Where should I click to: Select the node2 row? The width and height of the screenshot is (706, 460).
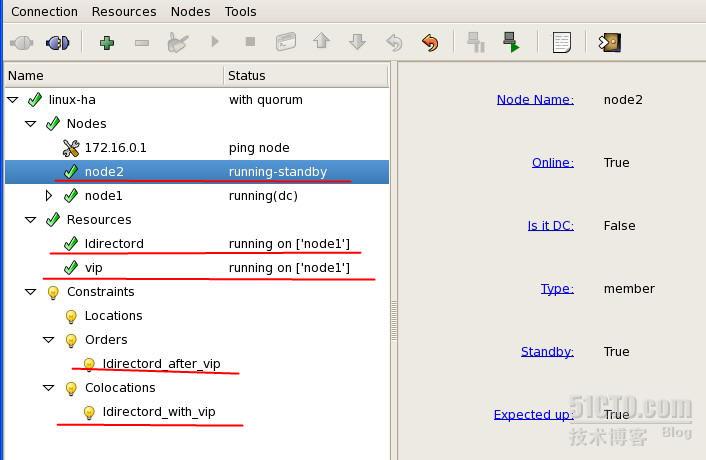(x=197, y=171)
